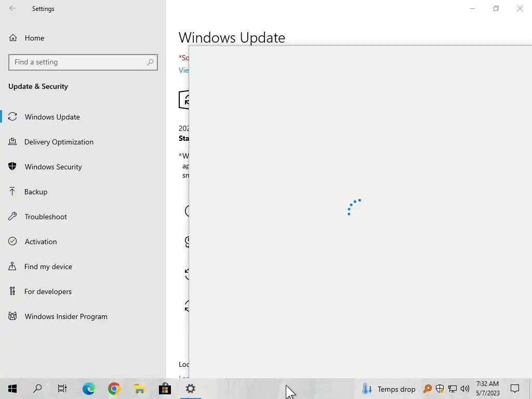
Task: Open the Home settings page
Action: pos(83,38)
